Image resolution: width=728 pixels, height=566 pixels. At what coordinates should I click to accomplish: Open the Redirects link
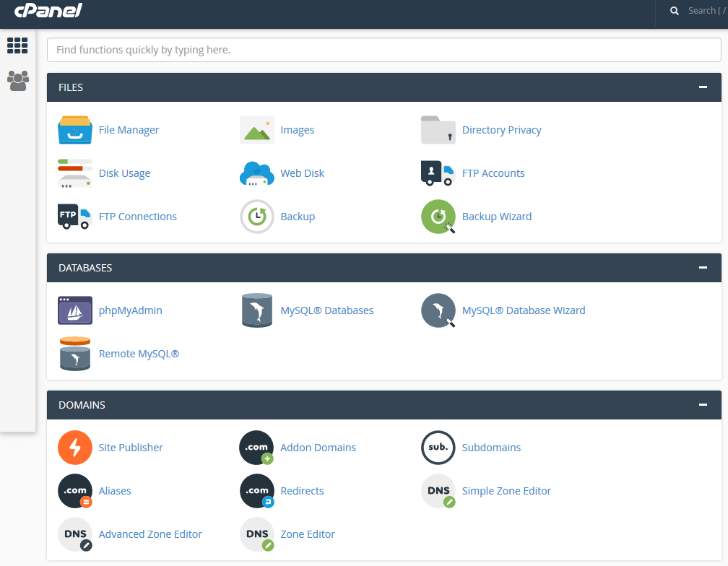[302, 491]
